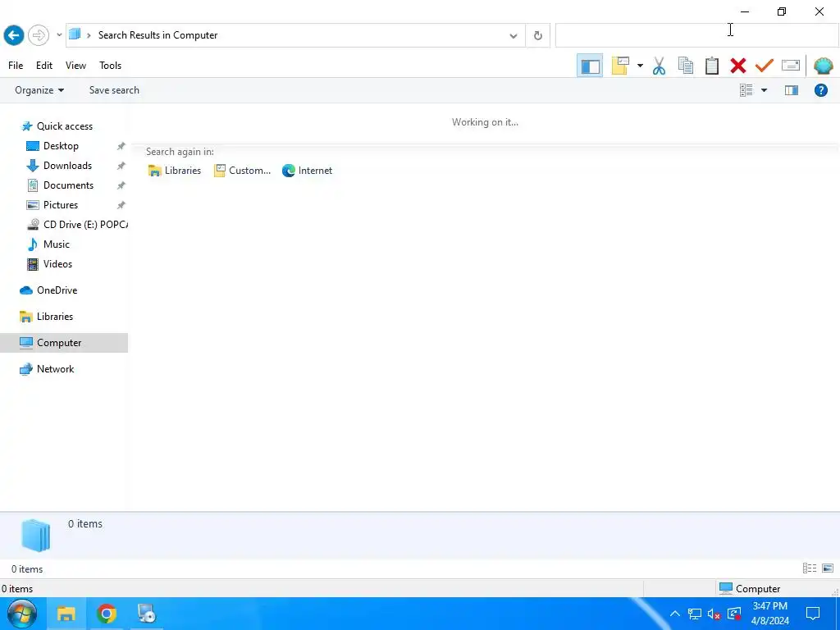Click the address bar path text
840x630 pixels.
click(x=157, y=35)
